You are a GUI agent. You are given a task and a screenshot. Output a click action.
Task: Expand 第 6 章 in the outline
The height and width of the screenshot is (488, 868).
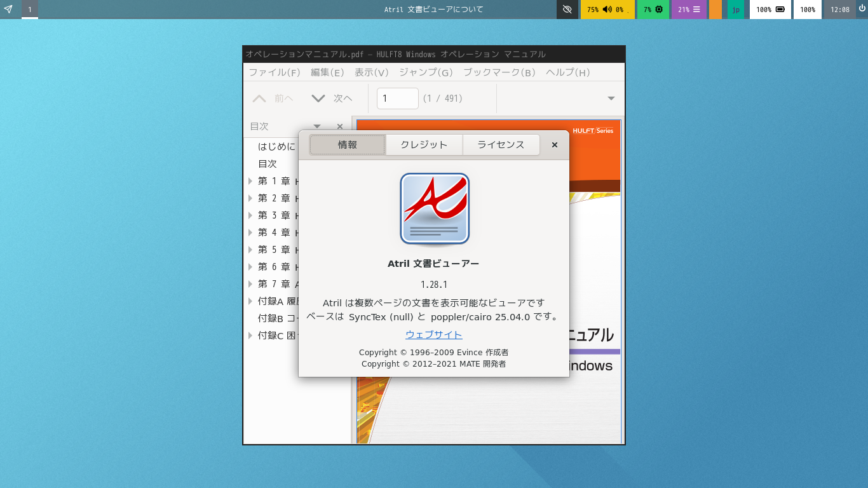[x=250, y=267]
